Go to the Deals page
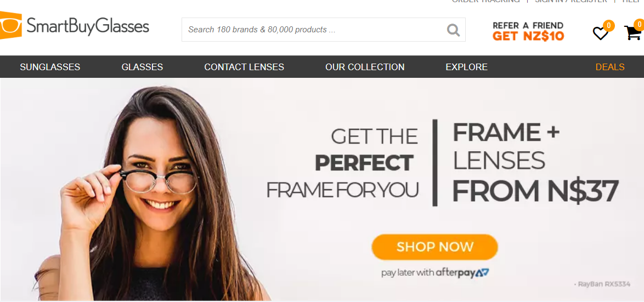Viewport: 644px width, 302px height. (x=610, y=67)
